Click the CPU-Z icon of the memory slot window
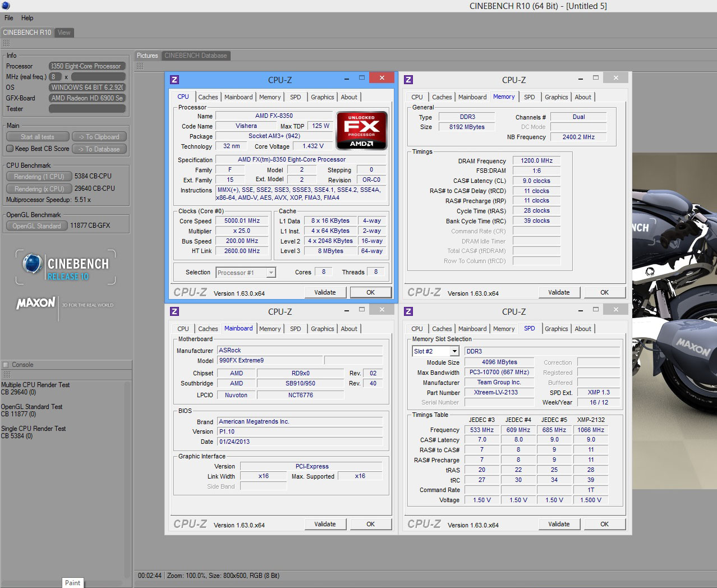 click(x=408, y=311)
